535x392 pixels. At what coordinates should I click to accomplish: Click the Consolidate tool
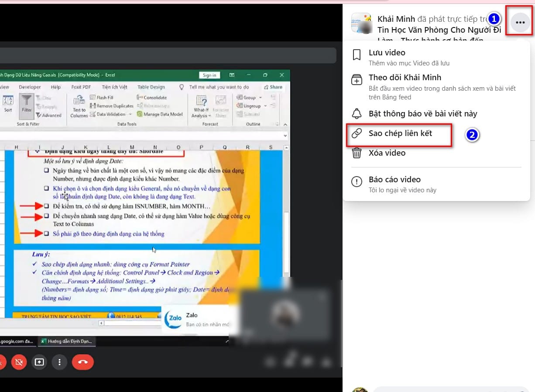[x=152, y=98]
